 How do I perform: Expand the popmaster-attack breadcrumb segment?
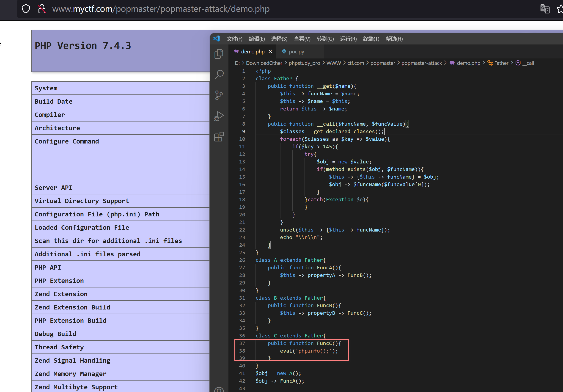click(x=422, y=63)
